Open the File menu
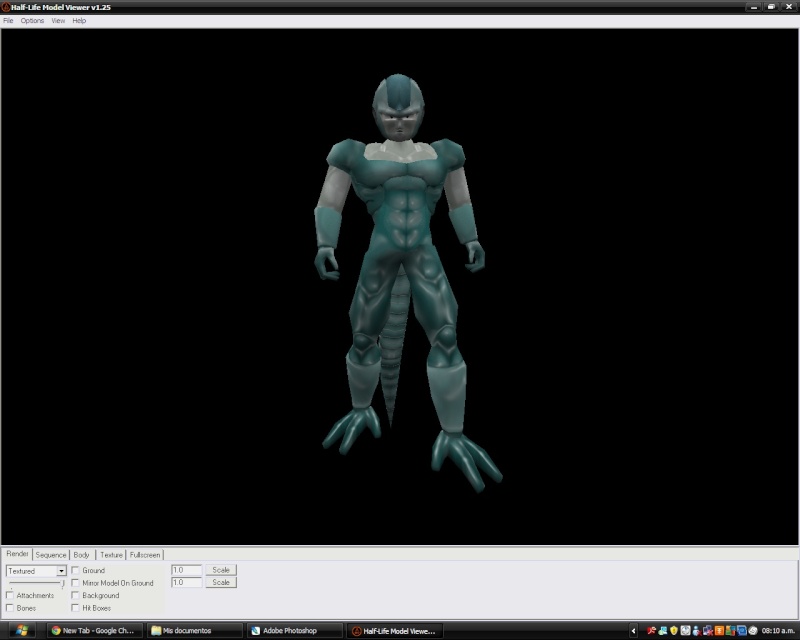The width and height of the screenshot is (800, 640). coord(8,21)
